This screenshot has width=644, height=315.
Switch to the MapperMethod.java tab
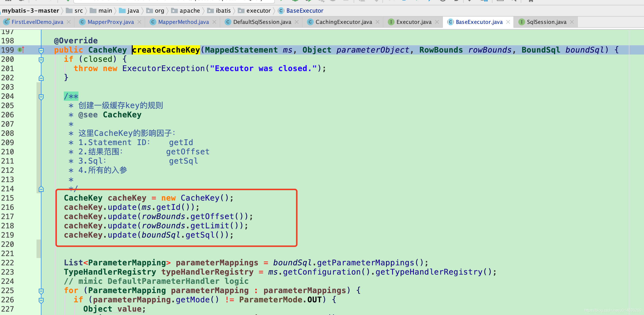click(x=183, y=22)
